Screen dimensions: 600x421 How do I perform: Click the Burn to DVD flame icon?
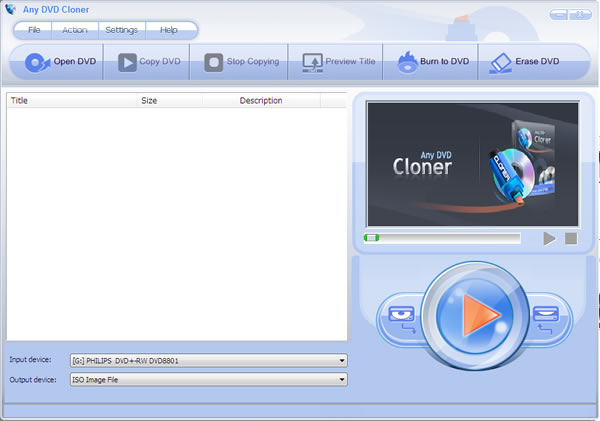click(408, 62)
